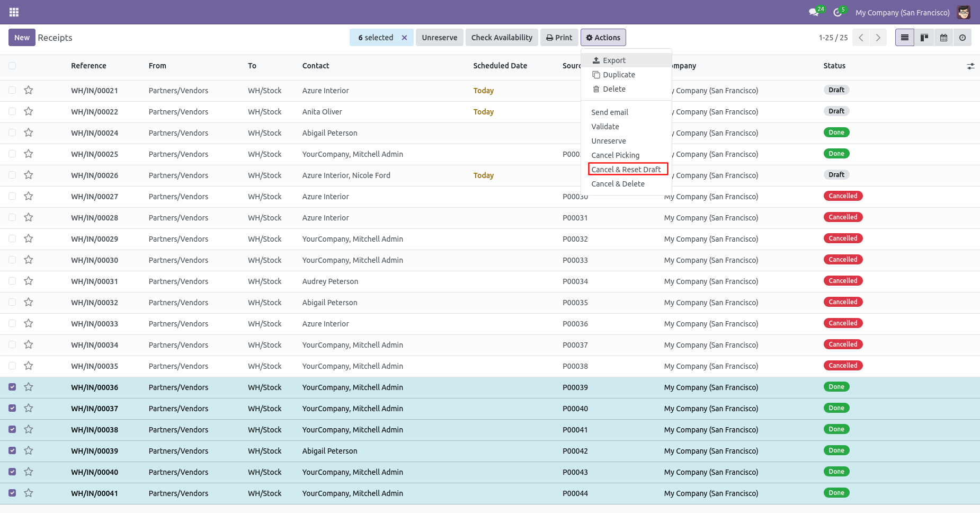Open the activities clock icon
Screen dimensions: 980x513
click(x=838, y=12)
